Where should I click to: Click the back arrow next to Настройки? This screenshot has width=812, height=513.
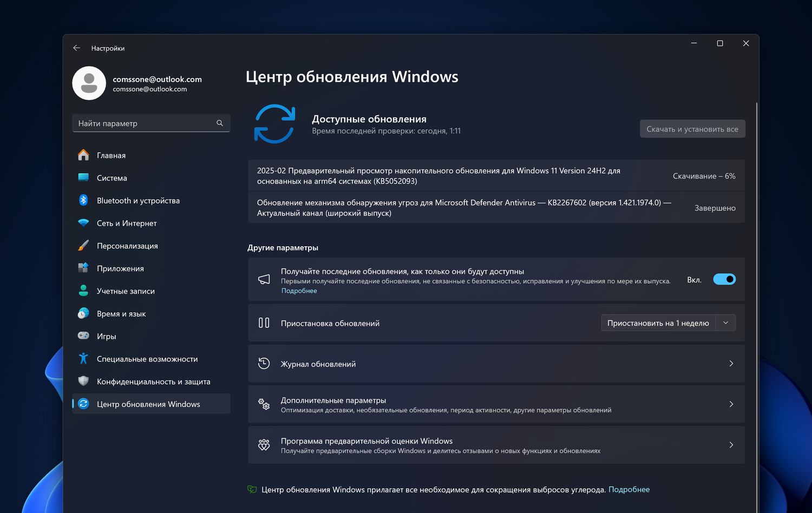click(76, 48)
